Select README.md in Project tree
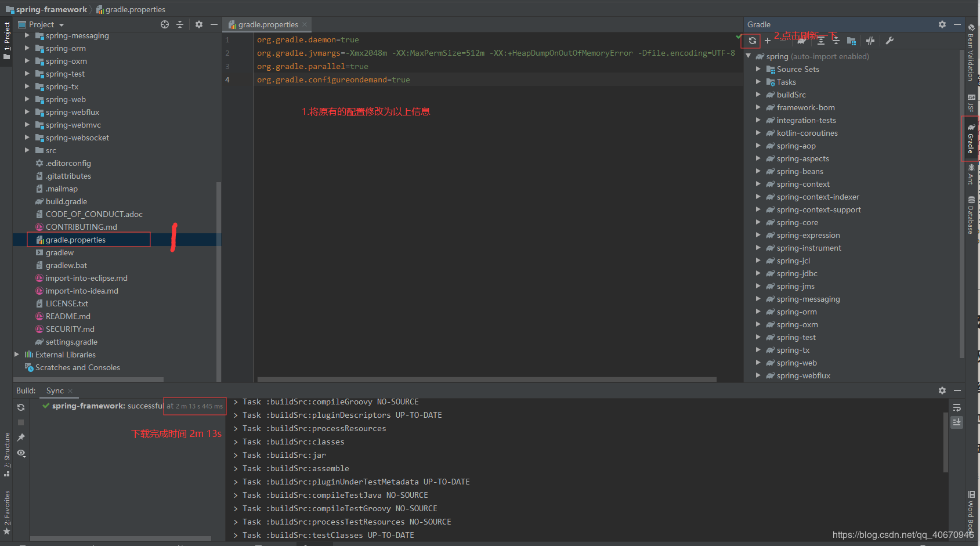The height and width of the screenshot is (546, 980). tap(68, 316)
